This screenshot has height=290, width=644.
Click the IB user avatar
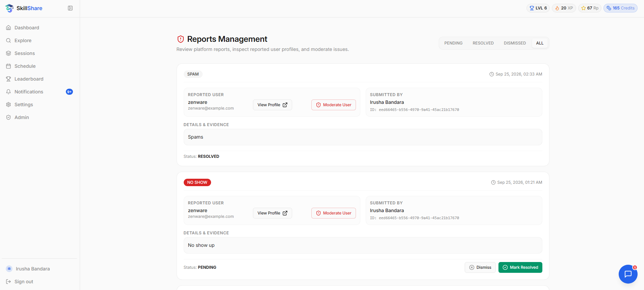coord(9,269)
